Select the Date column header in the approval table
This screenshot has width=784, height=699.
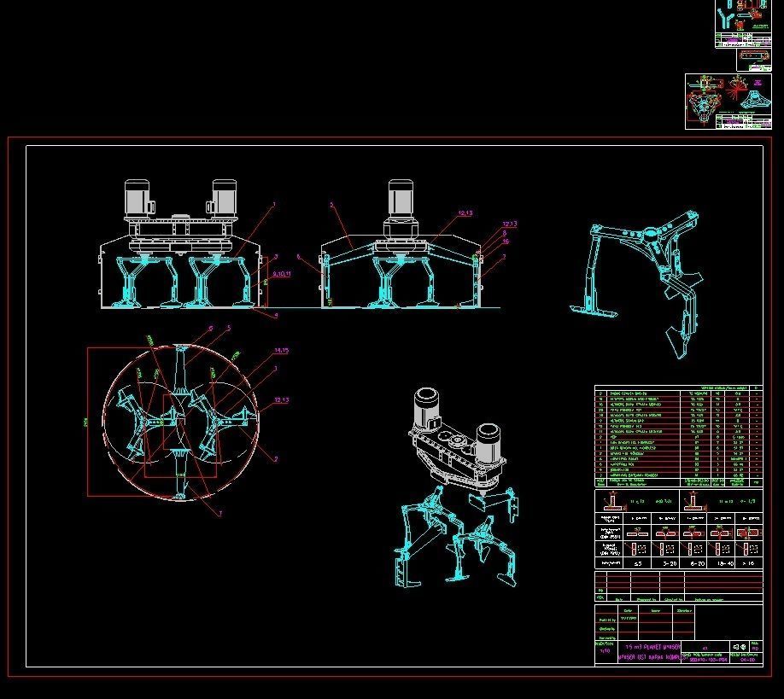tap(626, 610)
